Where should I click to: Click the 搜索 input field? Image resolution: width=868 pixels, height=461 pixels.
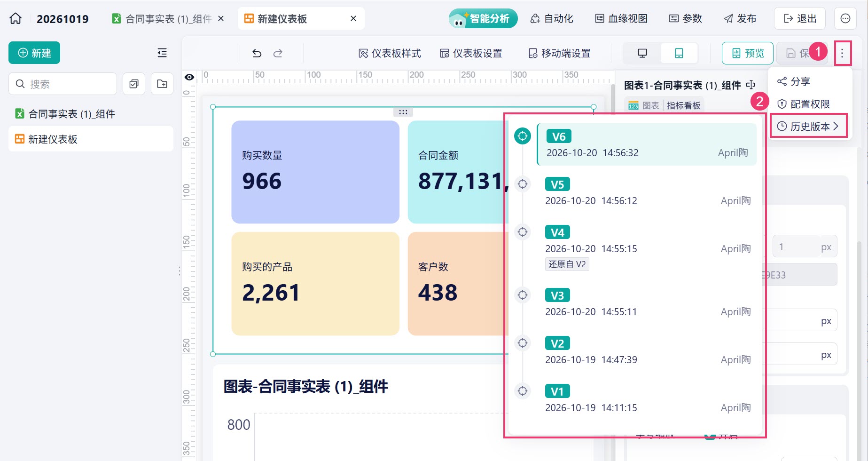click(x=63, y=84)
